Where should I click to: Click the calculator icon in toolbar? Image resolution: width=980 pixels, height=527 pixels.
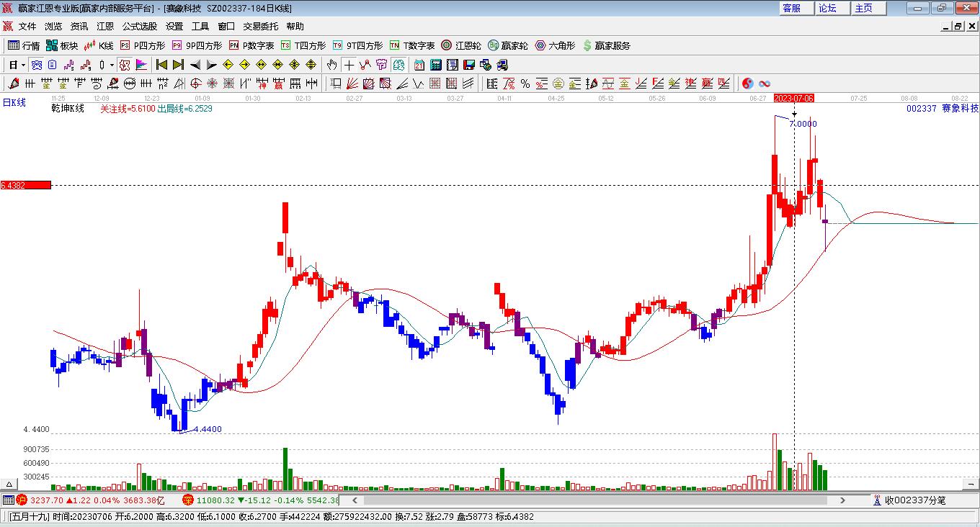[435, 65]
